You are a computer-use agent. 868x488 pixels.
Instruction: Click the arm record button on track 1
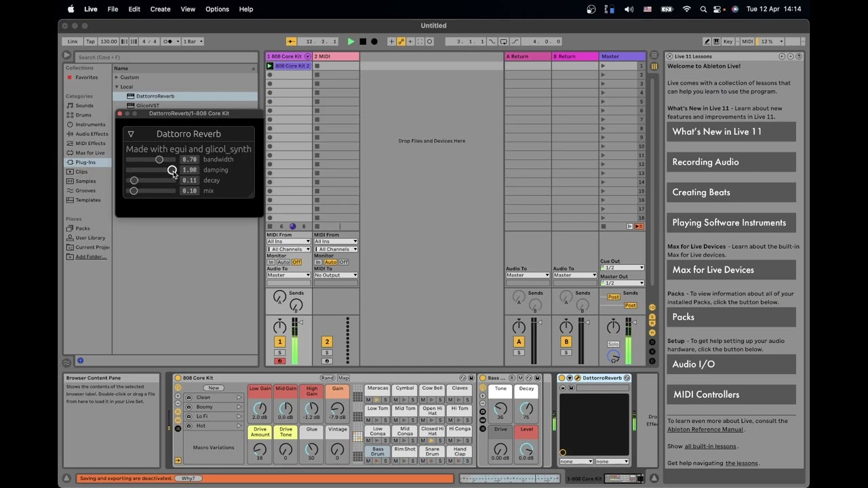tap(279, 361)
